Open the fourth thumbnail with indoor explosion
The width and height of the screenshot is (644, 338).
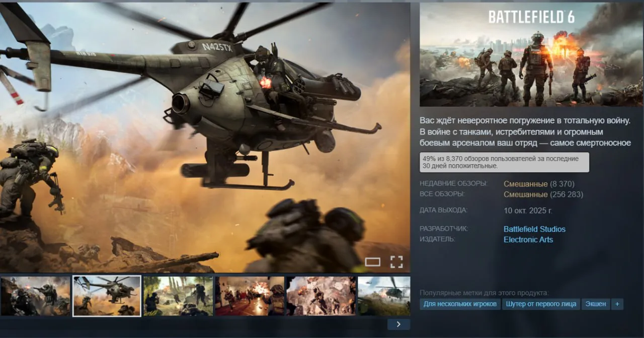point(250,296)
